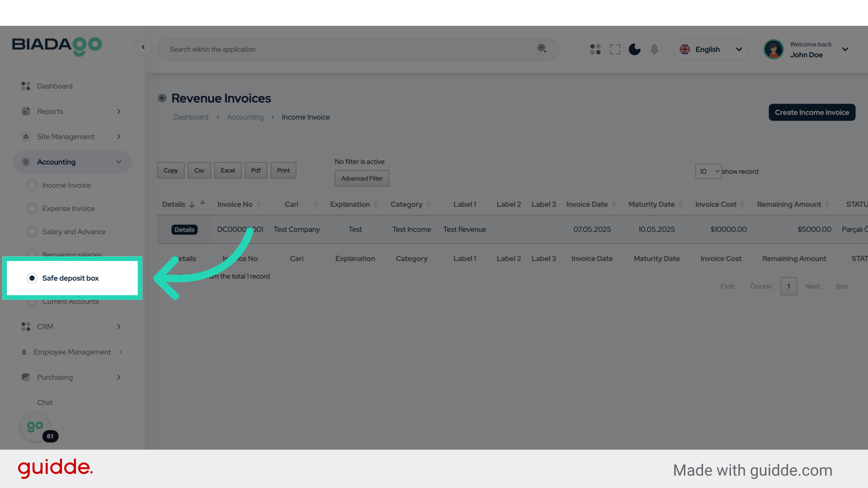Image resolution: width=868 pixels, height=488 pixels.
Task: Click the Advanced Filter button
Action: tap(362, 178)
